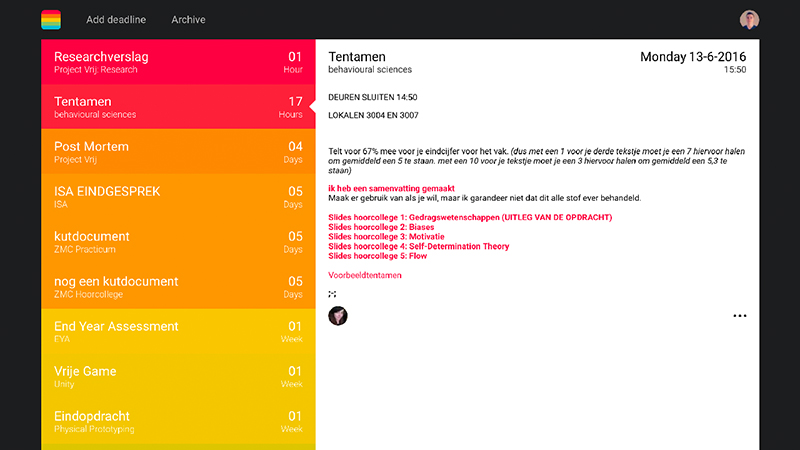Click 'LOKALEN 3004 EN 3007' text
Viewport: 800px width, 450px height.
(373, 115)
